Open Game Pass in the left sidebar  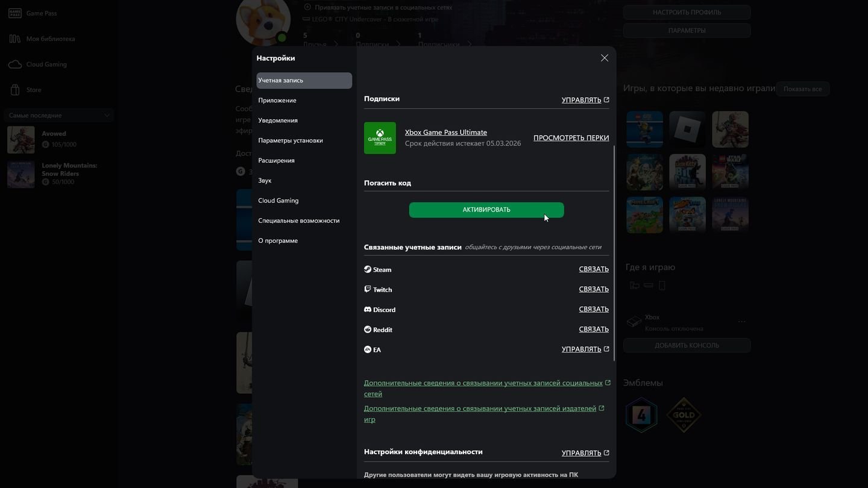coord(42,13)
